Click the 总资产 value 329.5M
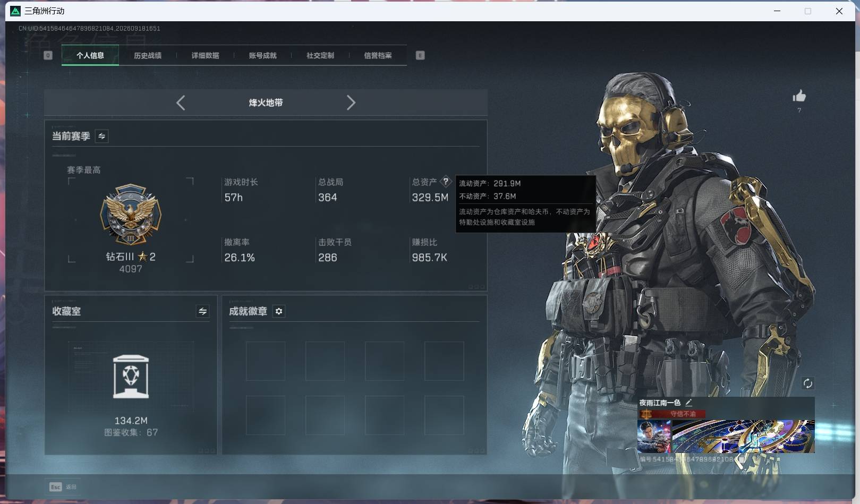 click(x=430, y=198)
